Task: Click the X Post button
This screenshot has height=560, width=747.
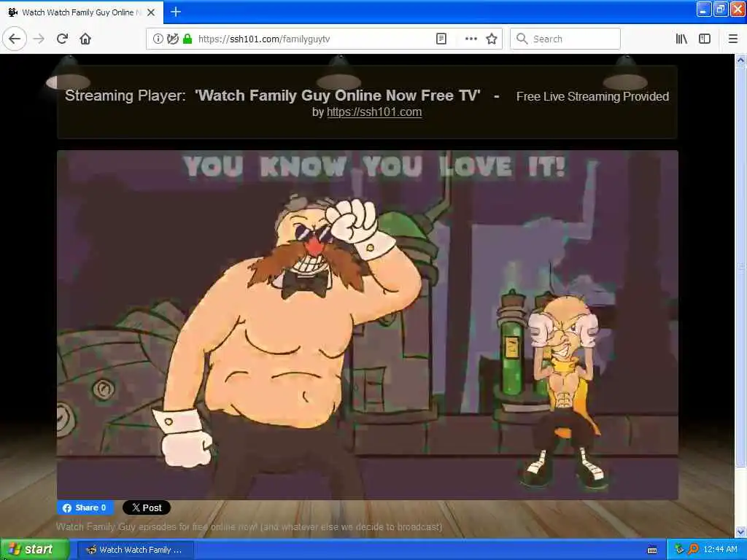Action: pyautogui.click(x=147, y=507)
